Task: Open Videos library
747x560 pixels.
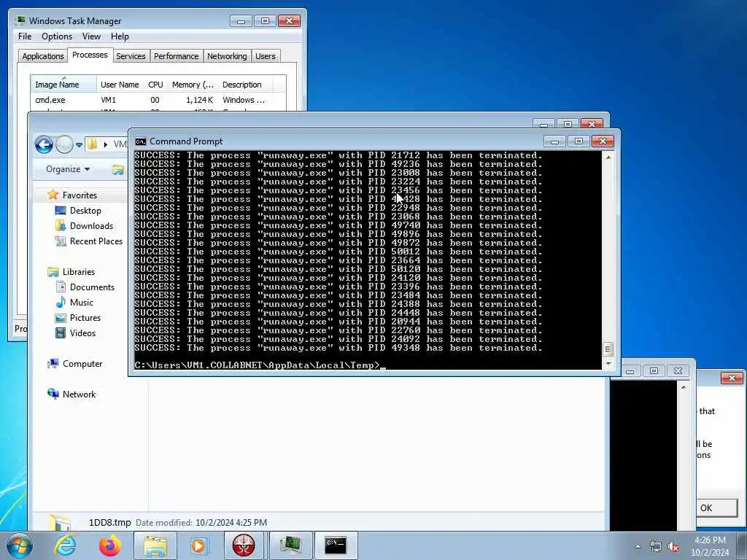Action: 82,332
